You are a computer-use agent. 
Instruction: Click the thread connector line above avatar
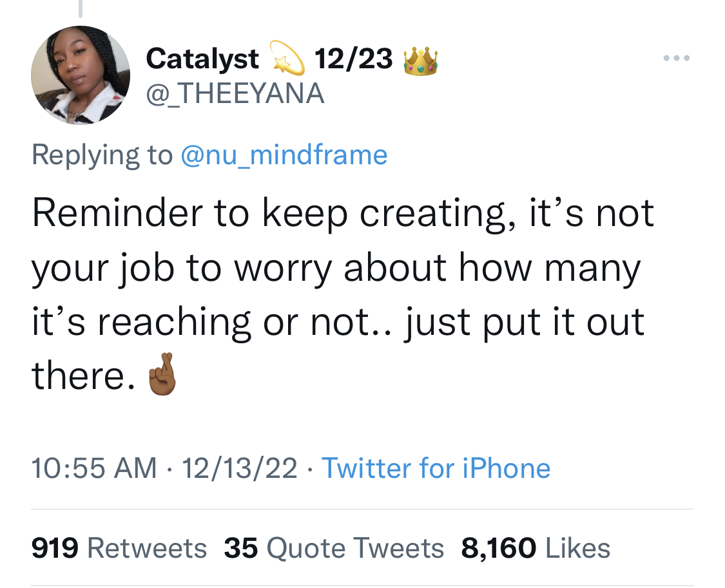(81, 9)
